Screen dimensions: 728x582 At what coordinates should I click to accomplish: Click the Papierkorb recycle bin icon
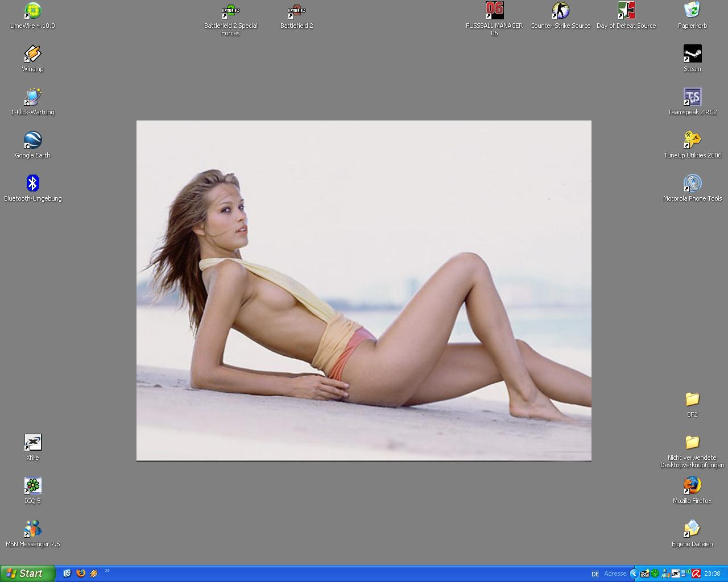pos(692,11)
